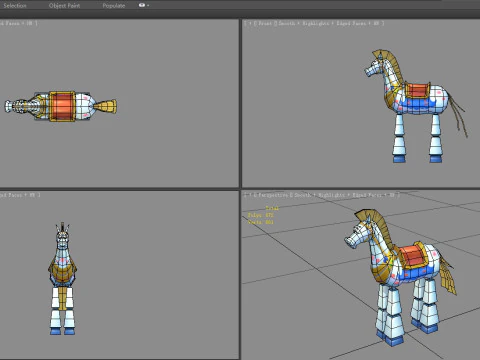The width and height of the screenshot is (480, 360).
Task: Open the Perspective viewport's [+] general menu
Action: point(249,195)
